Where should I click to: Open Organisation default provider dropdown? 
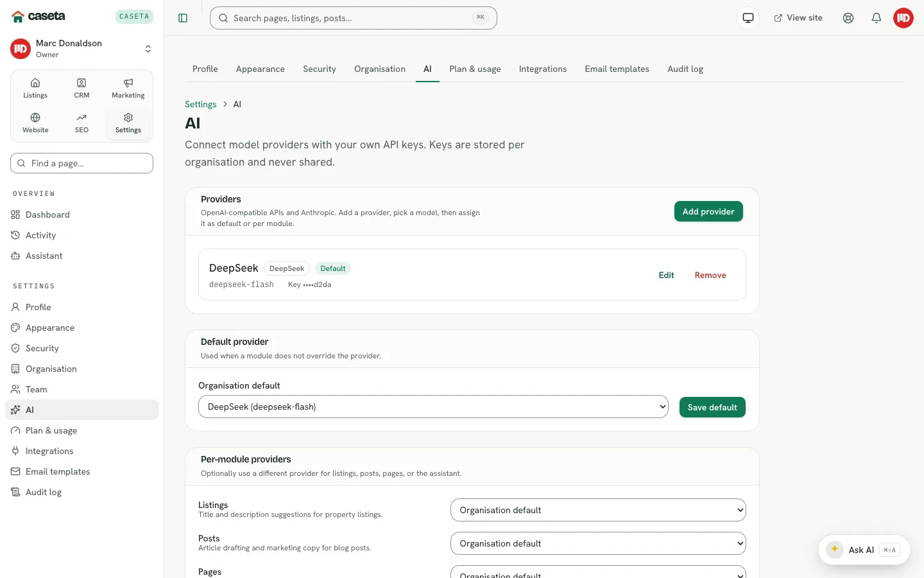click(433, 407)
